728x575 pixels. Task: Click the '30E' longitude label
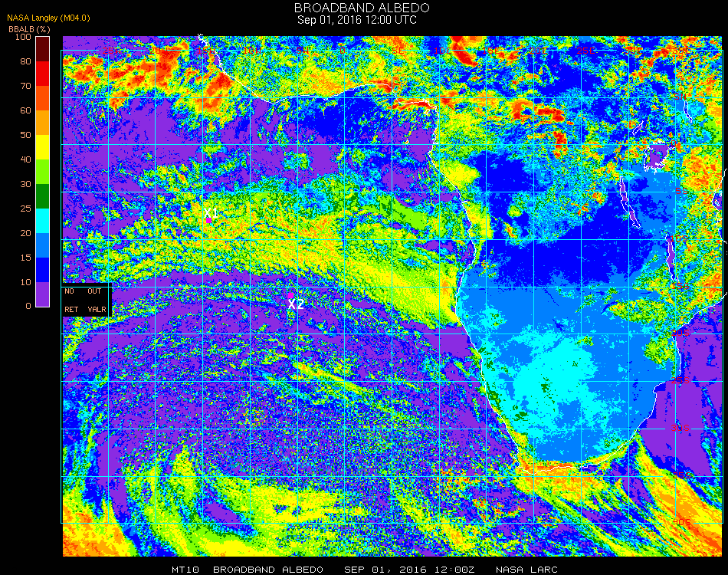coord(633,51)
